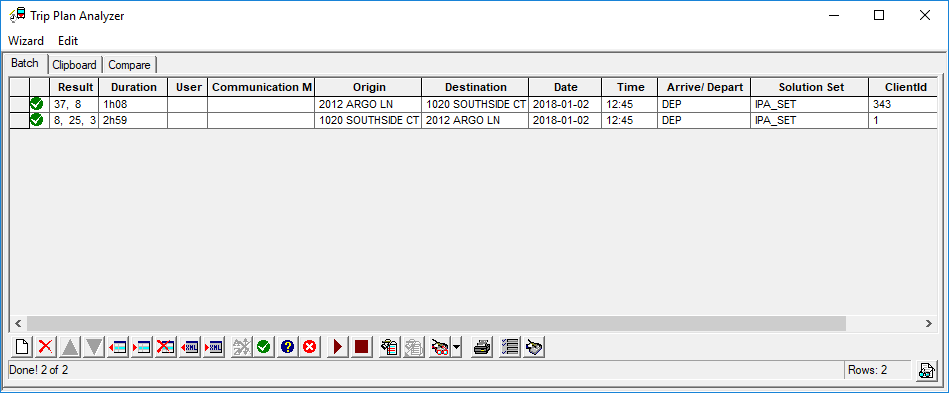Start the batch with the play triangle

338,347
